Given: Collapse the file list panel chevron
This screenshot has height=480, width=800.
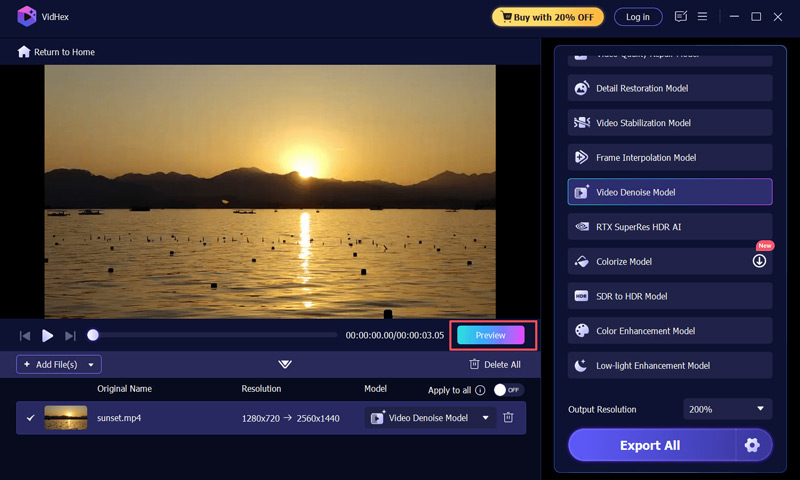Looking at the screenshot, I should (x=285, y=365).
